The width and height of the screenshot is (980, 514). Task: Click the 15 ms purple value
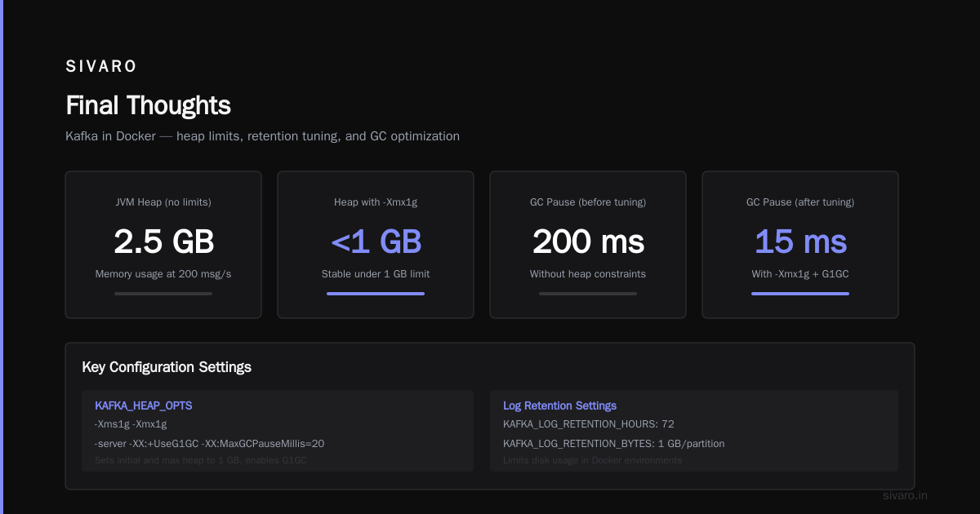[800, 241]
